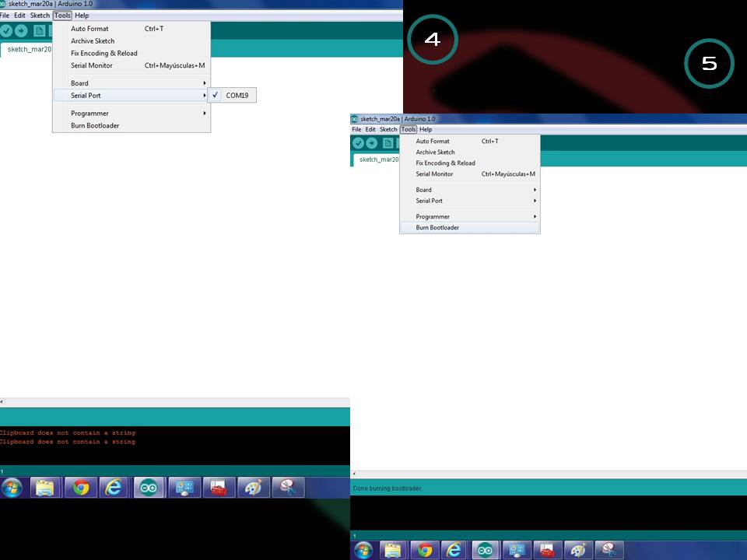Image resolution: width=747 pixels, height=560 pixels.
Task: Open Serial Monitor from right Tools menu
Action: click(x=470, y=173)
